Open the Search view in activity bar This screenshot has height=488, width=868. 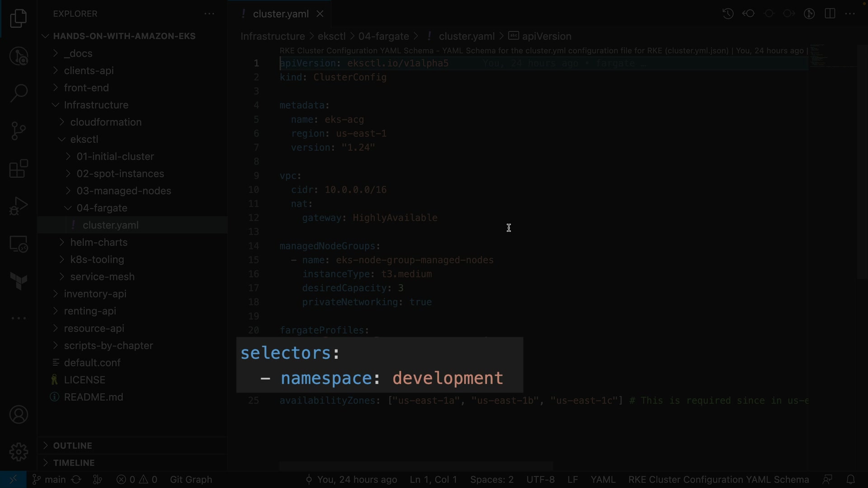(x=19, y=94)
